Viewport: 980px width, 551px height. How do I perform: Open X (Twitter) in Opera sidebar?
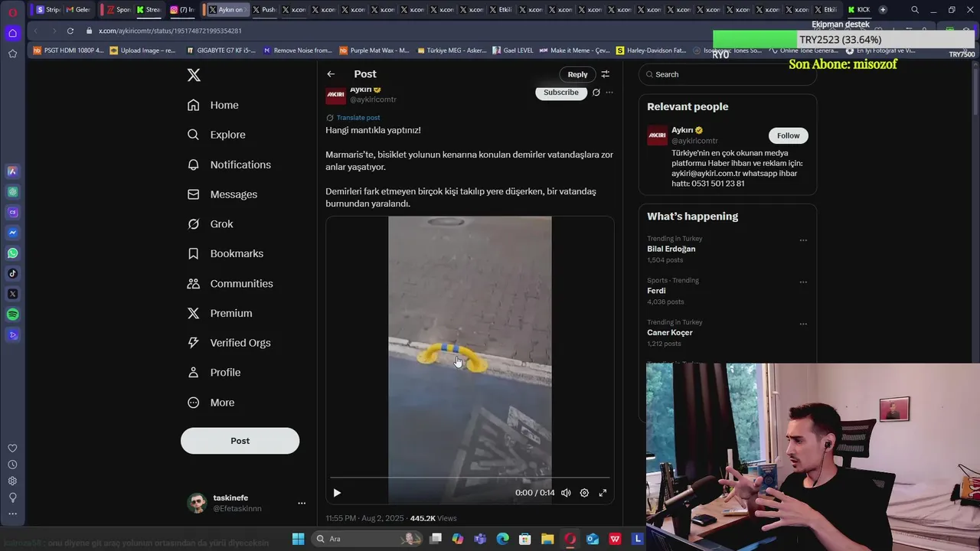pos(12,294)
